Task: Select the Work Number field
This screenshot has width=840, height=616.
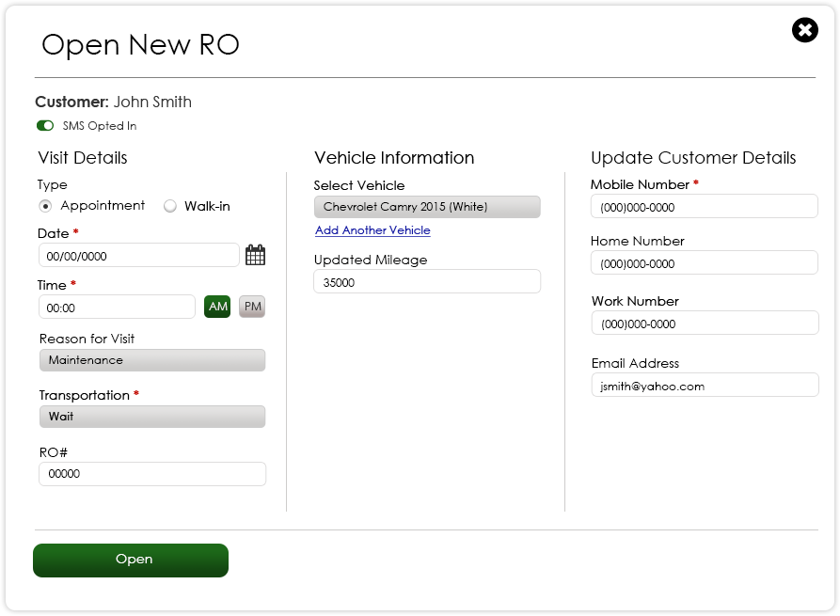Action: click(704, 324)
